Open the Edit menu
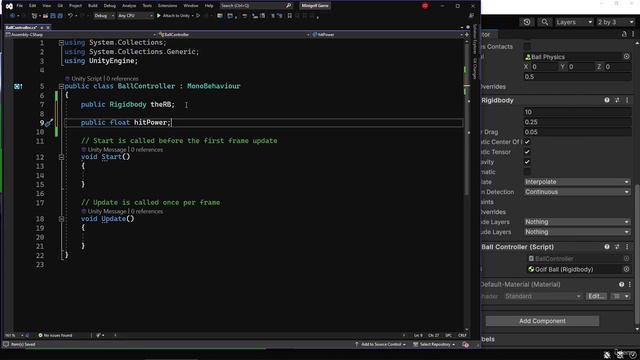Image resolution: width=640 pixels, height=360 pixels. tap(33, 6)
